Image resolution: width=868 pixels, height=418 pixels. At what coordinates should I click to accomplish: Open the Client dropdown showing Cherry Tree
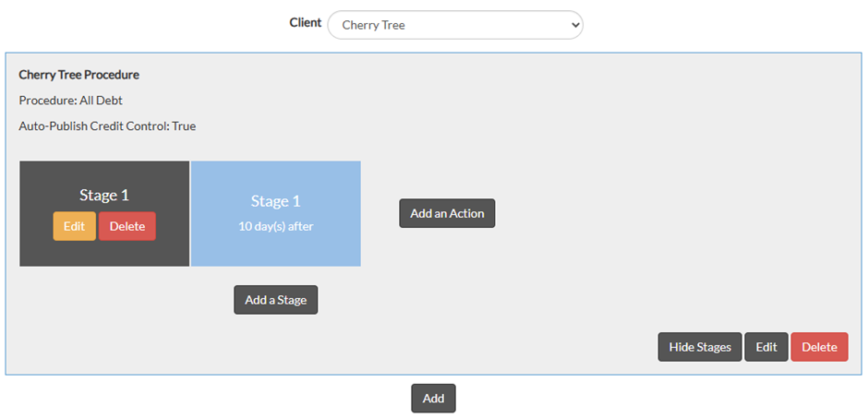click(x=454, y=25)
